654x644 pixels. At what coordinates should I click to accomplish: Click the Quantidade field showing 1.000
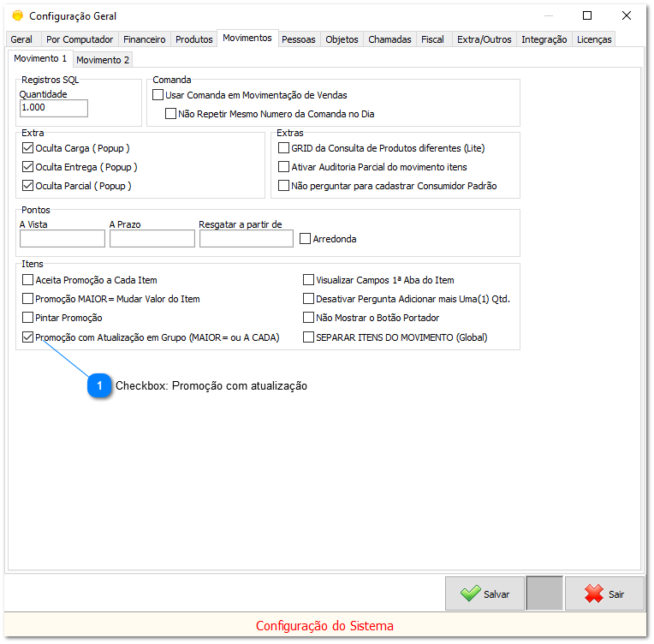[x=54, y=108]
